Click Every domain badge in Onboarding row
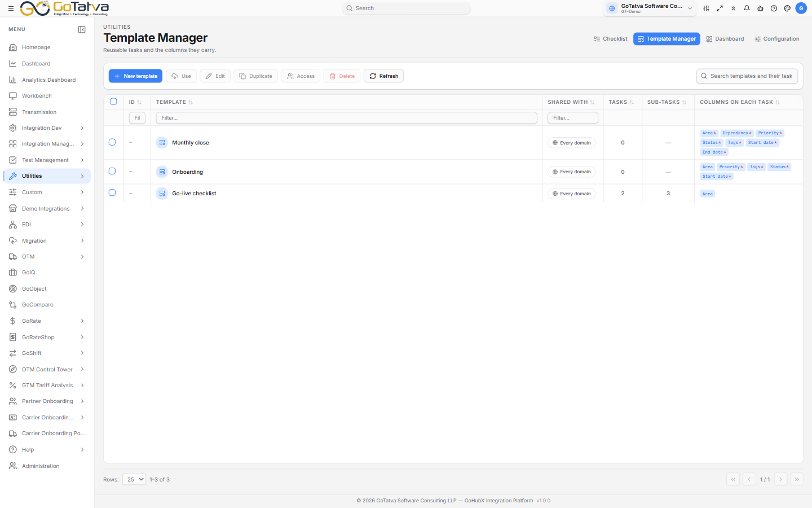This screenshot has width=812, height=508. (x=571, y=172)
